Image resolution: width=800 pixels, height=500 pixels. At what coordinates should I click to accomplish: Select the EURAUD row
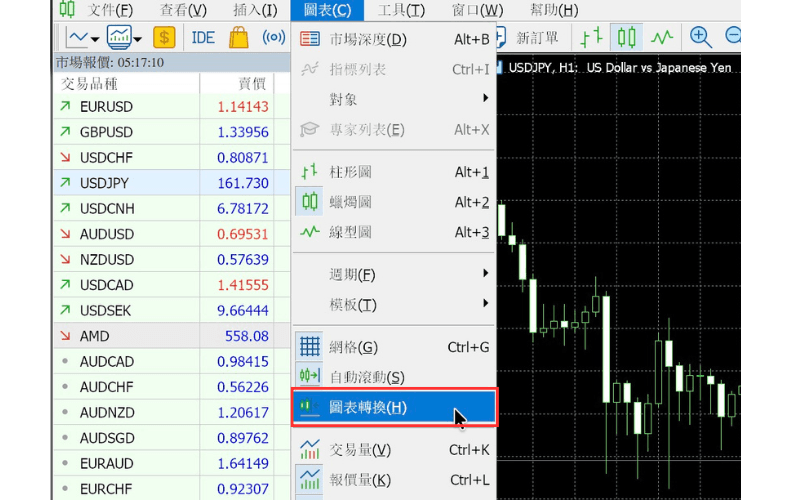(x=172, y=464)
